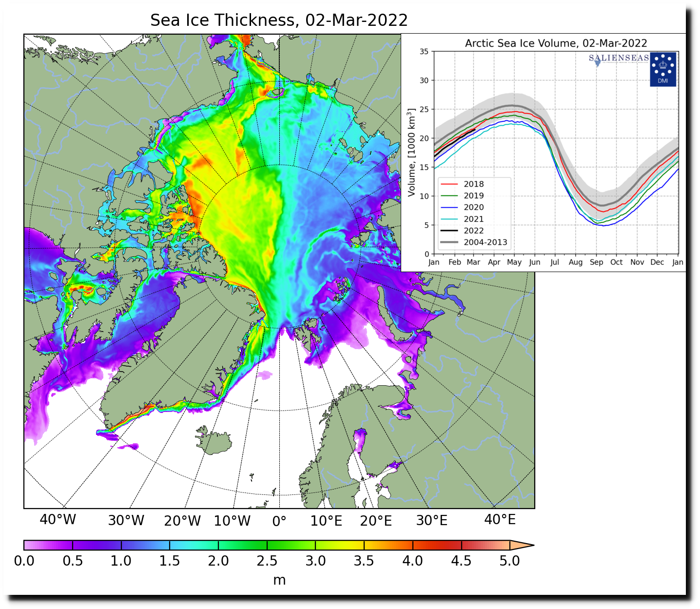This screenshot has height=609, width=700.
Task: Click the 'm' unit label below the colorbar
Action: tap(279, 580)
